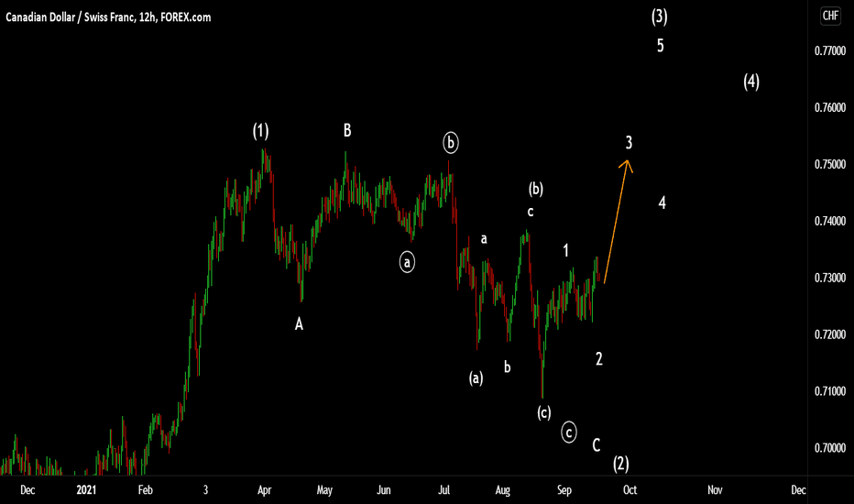Click the May label on the time axis
Image resolution: width=854 pixels, height=504 pixels.
324,490
